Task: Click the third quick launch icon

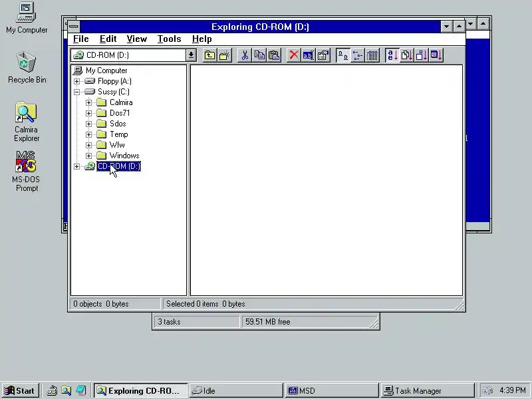Action: (x=80, y=391)
